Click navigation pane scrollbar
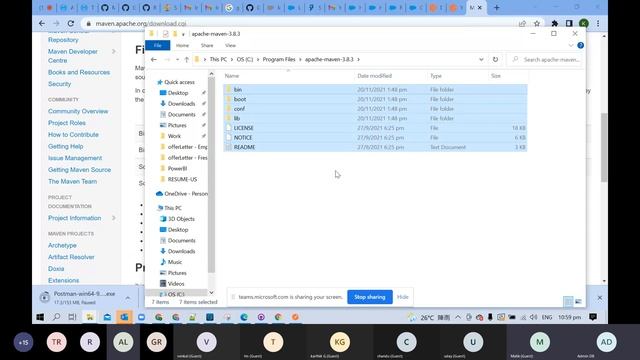640x360 pixels. pyautogui.click(x=211, y=176)
